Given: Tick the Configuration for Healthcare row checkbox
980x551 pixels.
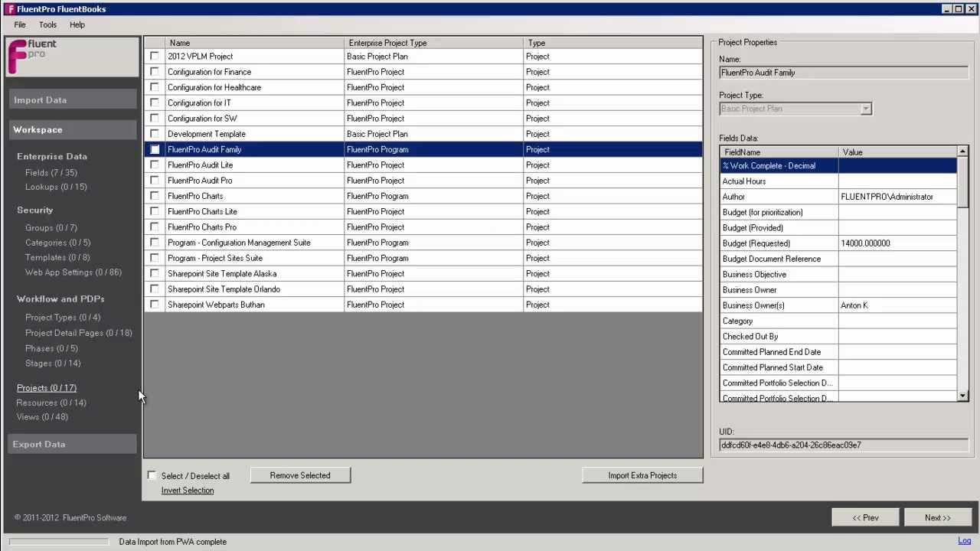Looking at the screenshot, I should pos(155,87).
